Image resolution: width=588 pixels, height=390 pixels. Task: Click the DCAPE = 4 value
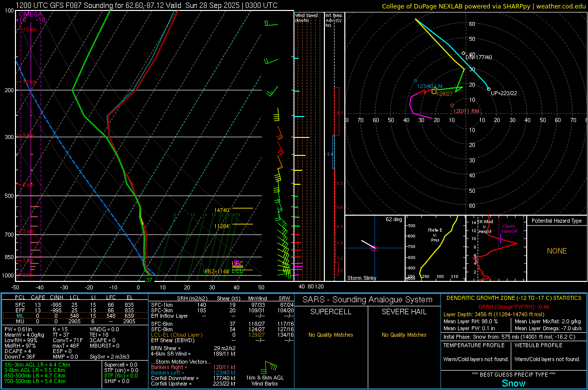pos(17,351)
